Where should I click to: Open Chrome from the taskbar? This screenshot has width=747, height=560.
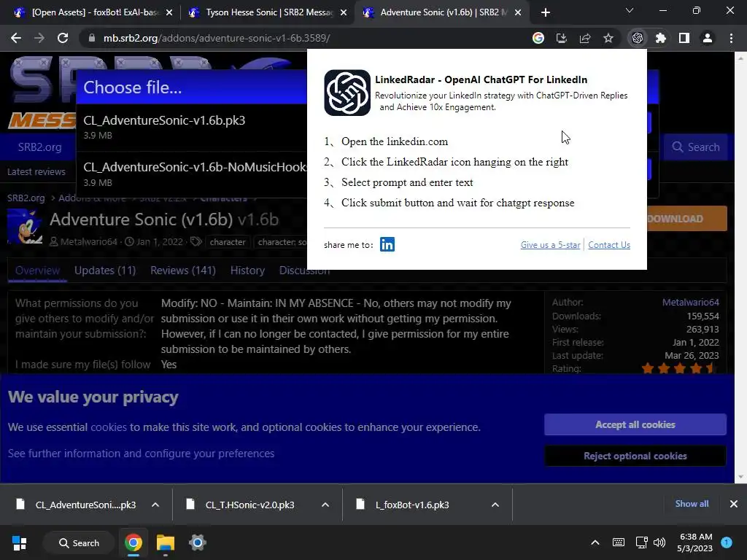133,542
